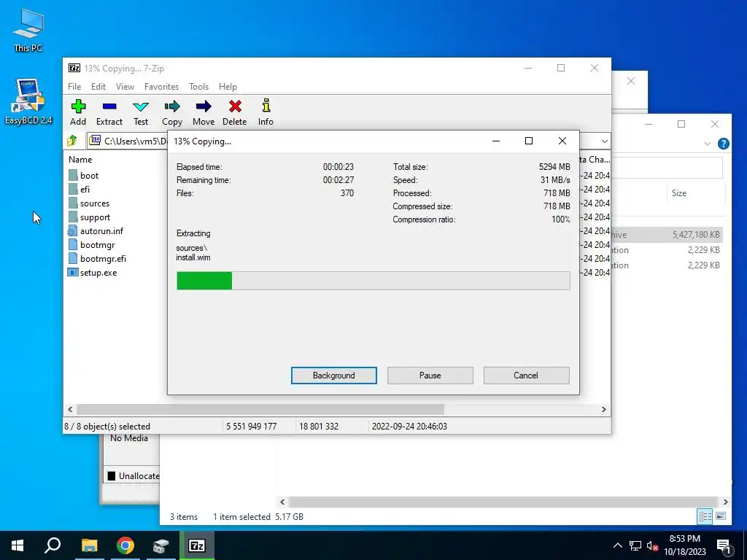Click the Explorer help question mark icon
747x560 pixels.
coord(723,144)
